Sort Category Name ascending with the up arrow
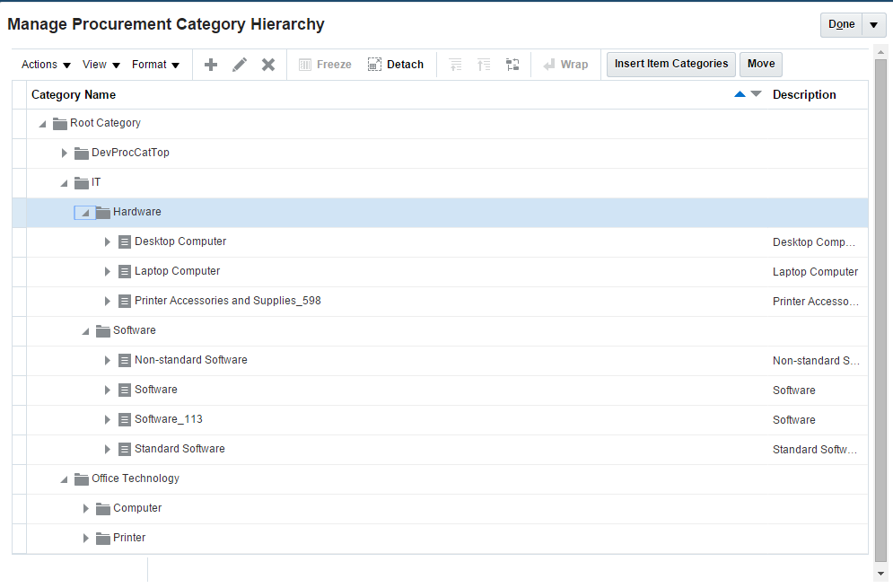This screenshot has height=588, width=893. coord(738,94)
